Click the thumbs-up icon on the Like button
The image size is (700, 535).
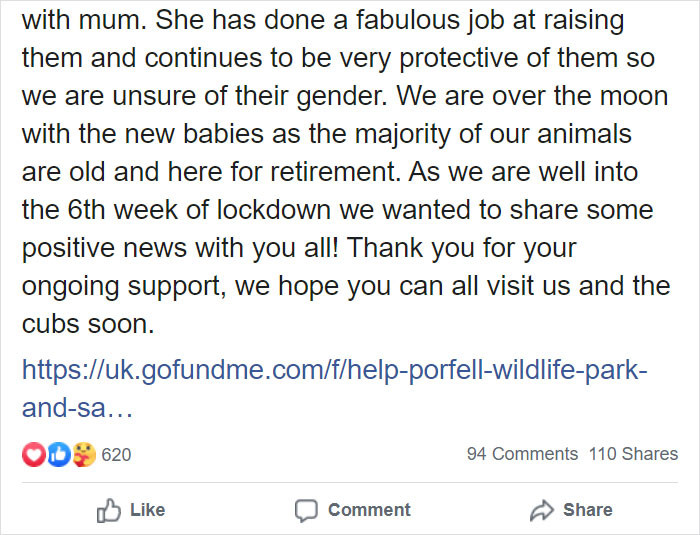tap(108, 510)
